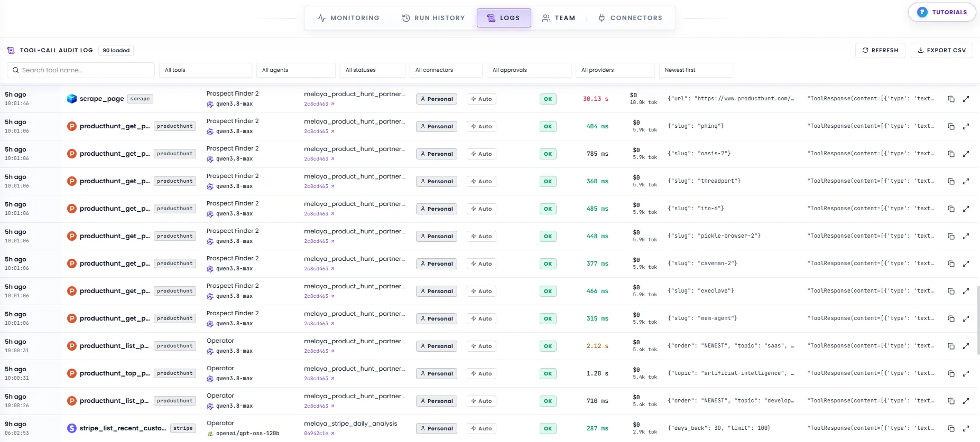Viewport: 980px width, 442px height.
Task: Copy the row with slug pickle-browser-2
Action: pos(951,236)
